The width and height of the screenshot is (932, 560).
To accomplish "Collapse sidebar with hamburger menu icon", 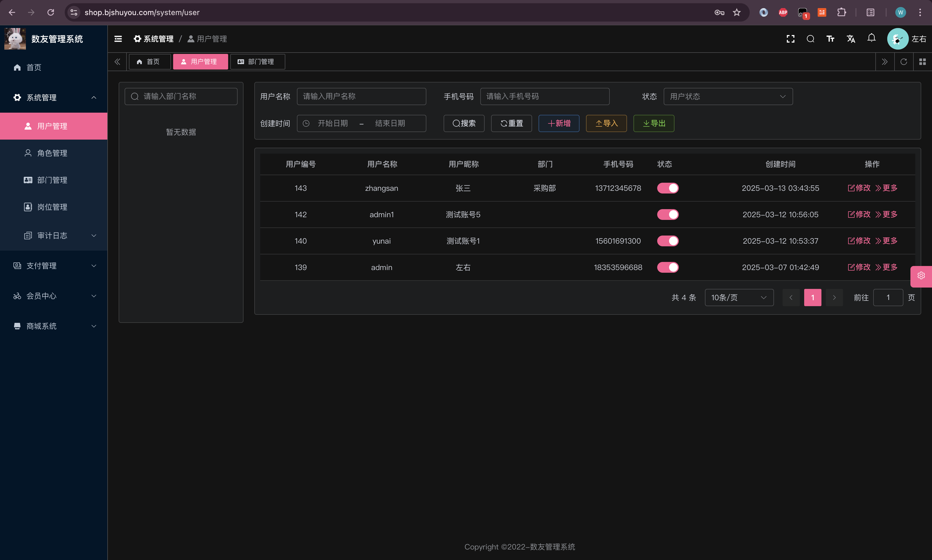I will pos(118,39).
